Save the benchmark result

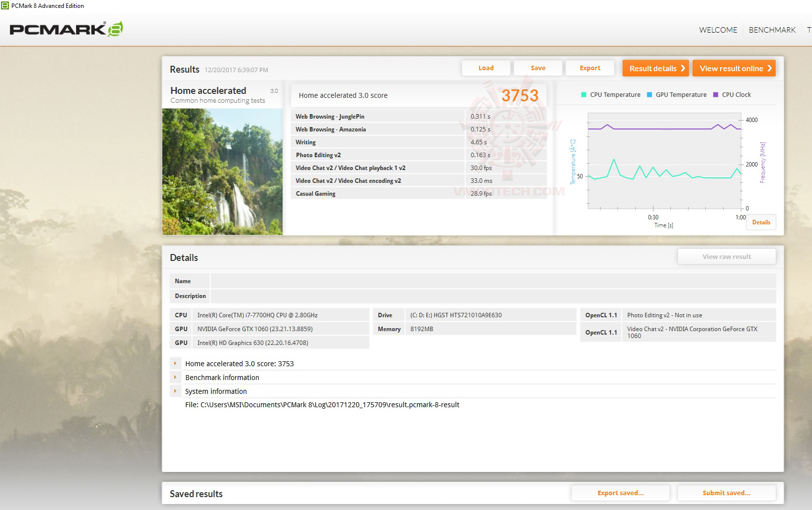[x=538, y=68]
